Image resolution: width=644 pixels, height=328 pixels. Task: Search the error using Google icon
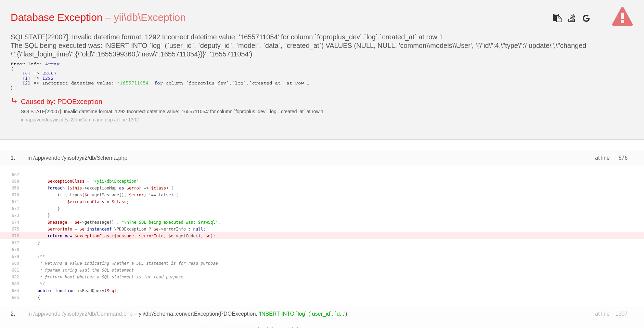[586, 18]
